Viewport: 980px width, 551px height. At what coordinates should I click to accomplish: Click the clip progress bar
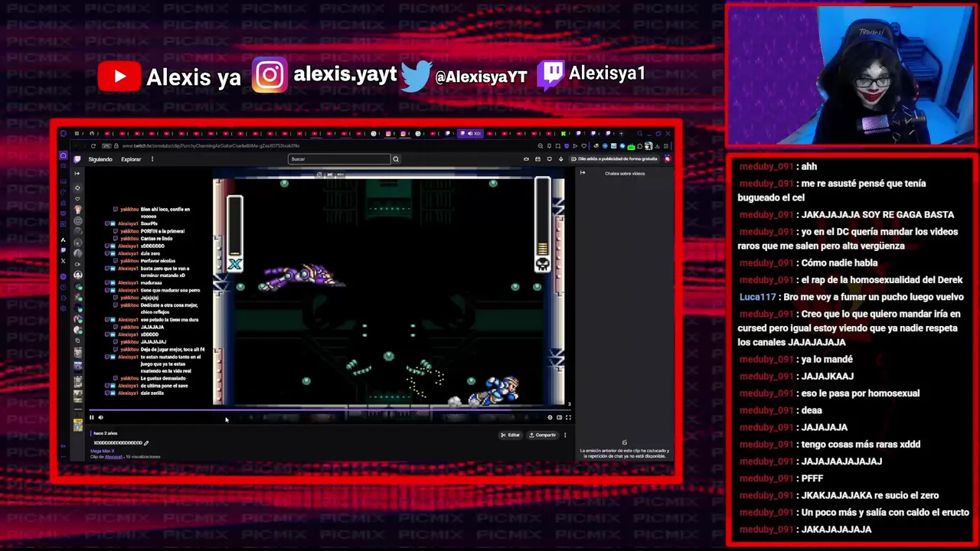[330, 409]
